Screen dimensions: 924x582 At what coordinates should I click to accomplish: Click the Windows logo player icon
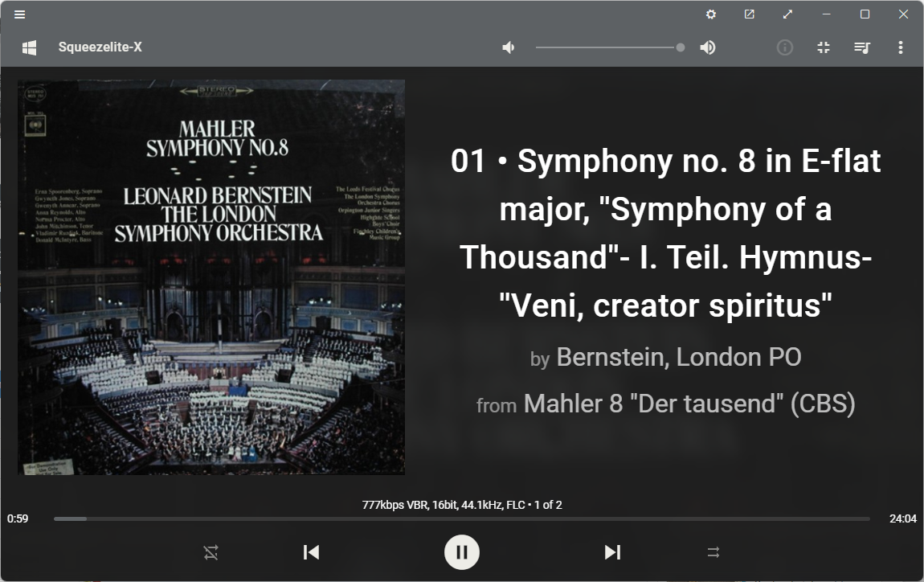[30, 47]
